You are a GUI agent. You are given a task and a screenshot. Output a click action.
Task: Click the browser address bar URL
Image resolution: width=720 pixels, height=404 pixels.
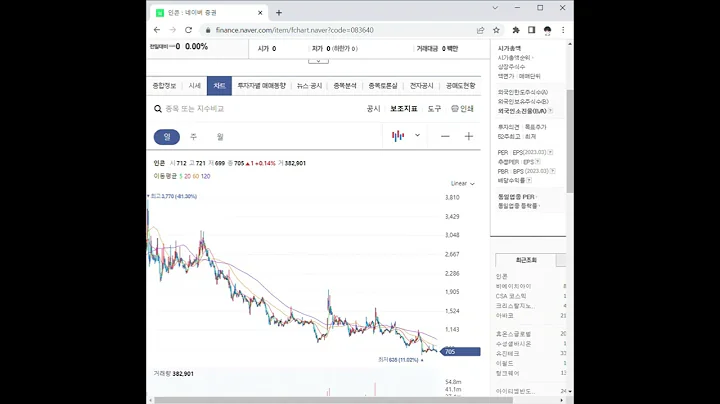pos(294,30)
